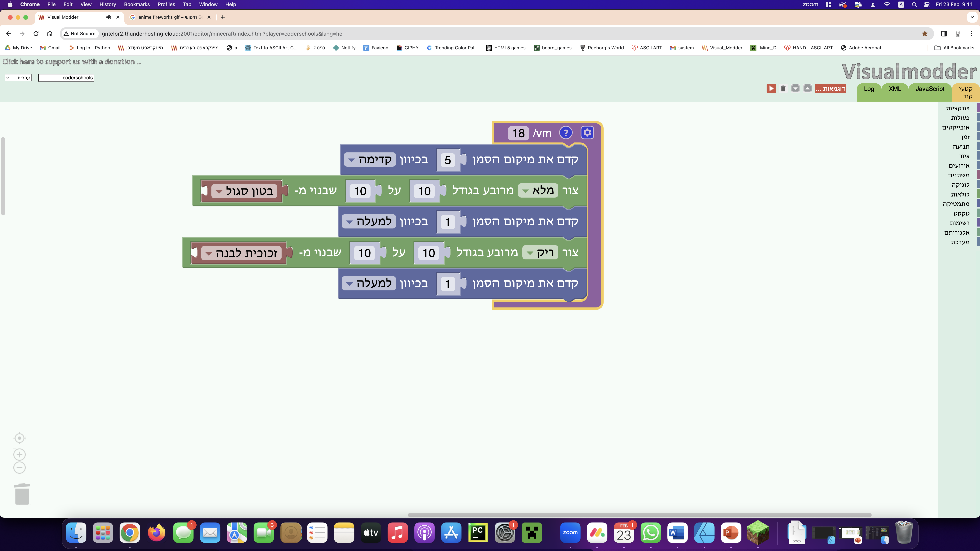The image size is (980, 551).
Task: Open the משתנים block category
Action: 958,175
